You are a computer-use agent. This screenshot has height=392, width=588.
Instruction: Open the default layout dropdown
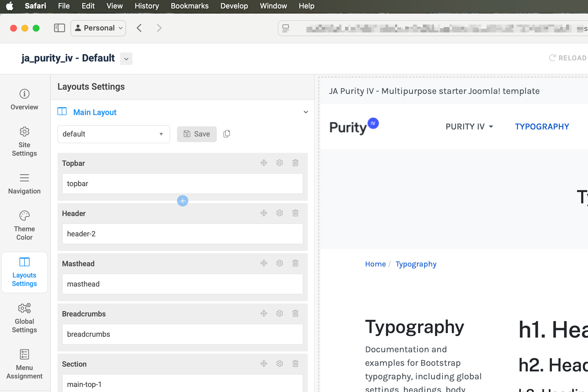coord(114,134)
